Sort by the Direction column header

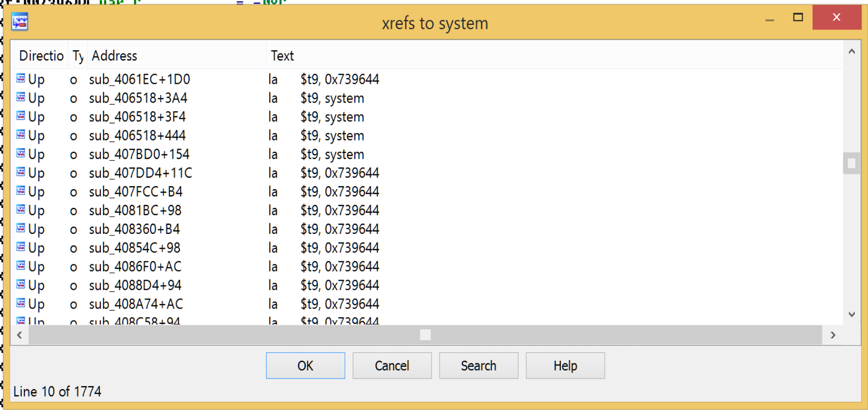[42, 55]
